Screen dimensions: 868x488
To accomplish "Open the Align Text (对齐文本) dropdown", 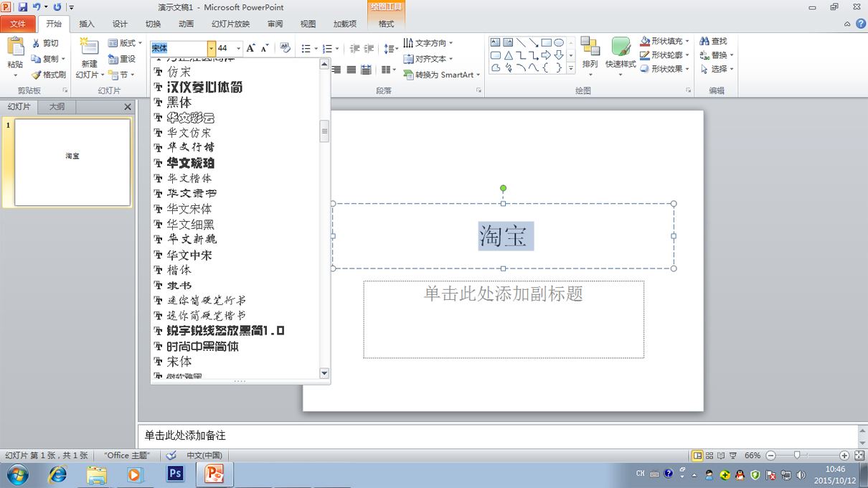I will click(x=428, y=59).
